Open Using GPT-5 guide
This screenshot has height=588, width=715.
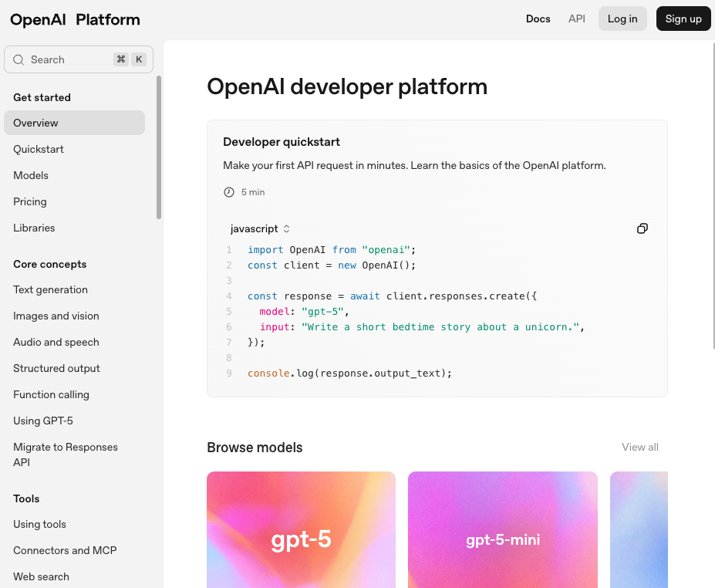coord(43,421)
